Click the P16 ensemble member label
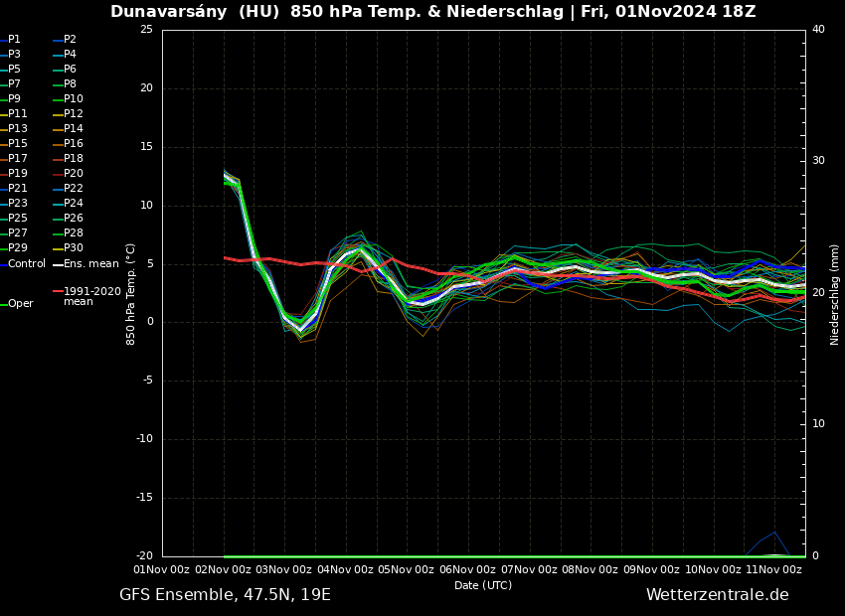 point(73,144)
